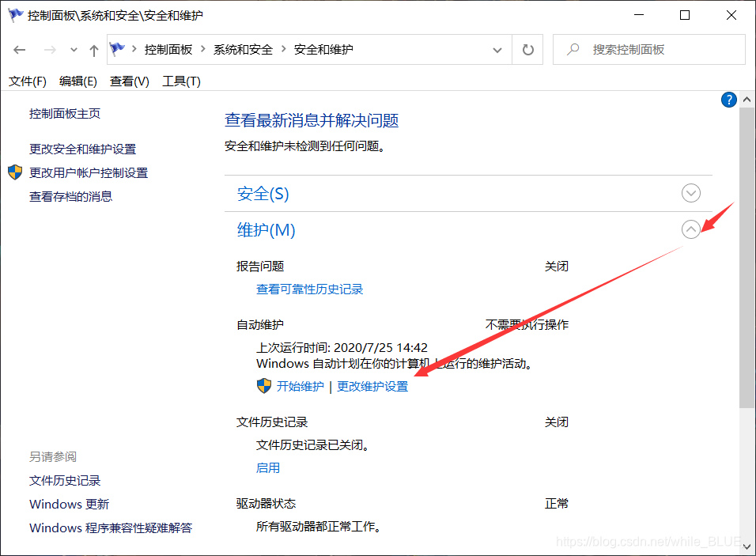Image resolution: width=756 pixels, height=556 pixels.
Task: Click the 自动维护 label
Action: [260, 325]
